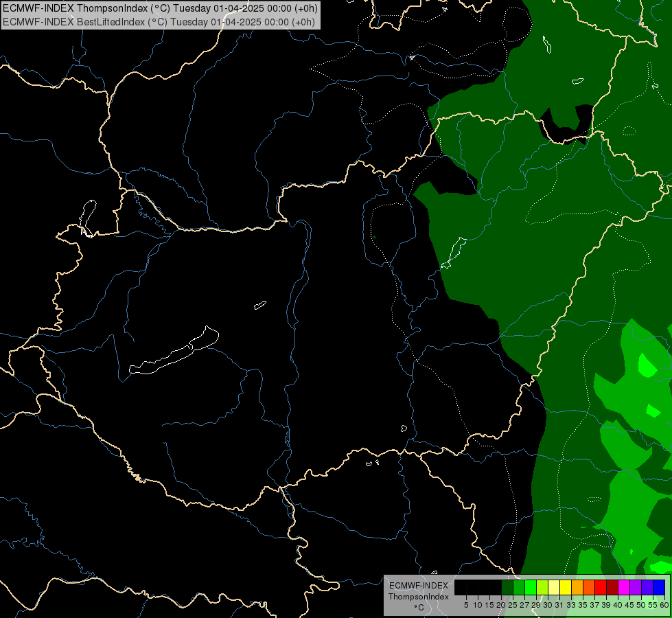Click the magenta 40–45 legend swatch
The image size is (672, 618).
[x=624, y=587]
